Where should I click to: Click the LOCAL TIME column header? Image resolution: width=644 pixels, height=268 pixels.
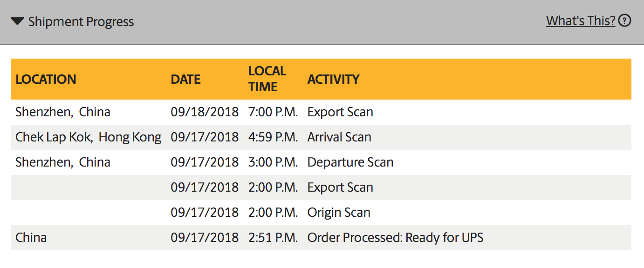[267, 79]
